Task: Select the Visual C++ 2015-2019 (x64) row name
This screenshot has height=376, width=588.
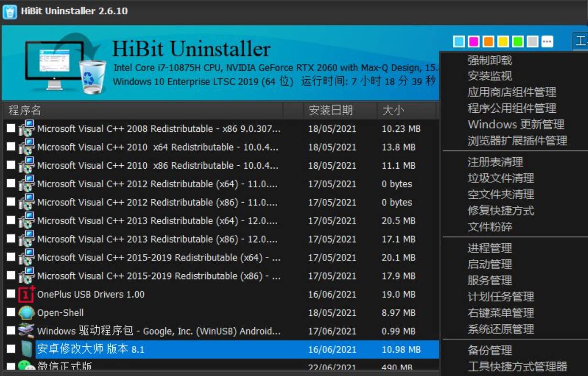Action: 159,258
